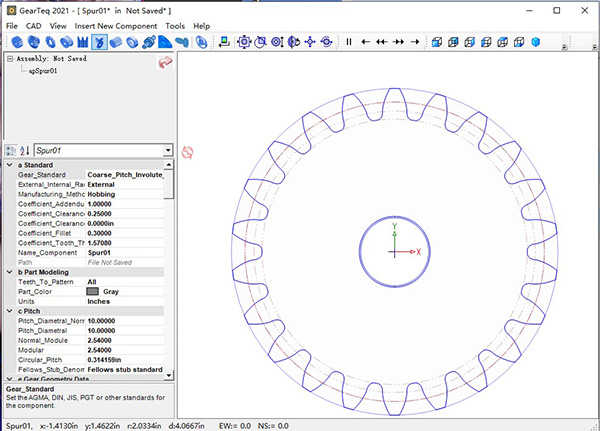Click the red redo arrow in assembly panel

[165, 62]
